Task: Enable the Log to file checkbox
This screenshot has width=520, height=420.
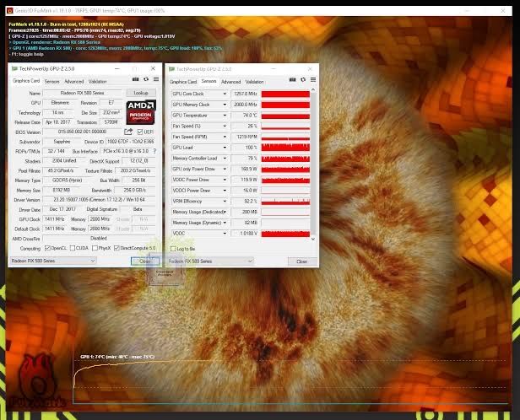Action: click(x=173, y=249)
